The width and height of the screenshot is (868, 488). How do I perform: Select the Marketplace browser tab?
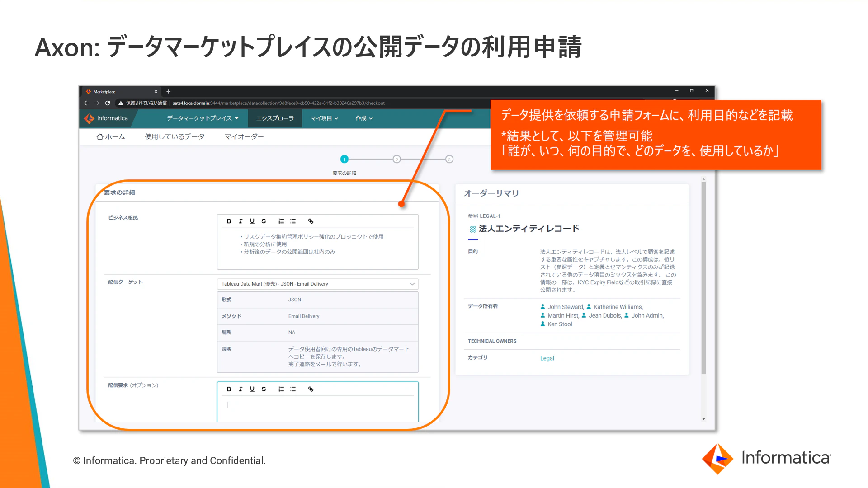click(121, 91)
